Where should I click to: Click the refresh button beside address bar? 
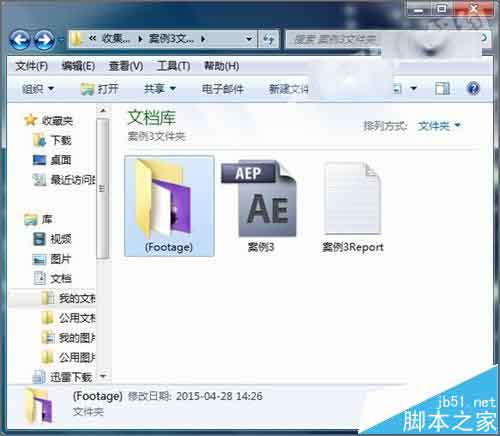click(x=268, y=39)
